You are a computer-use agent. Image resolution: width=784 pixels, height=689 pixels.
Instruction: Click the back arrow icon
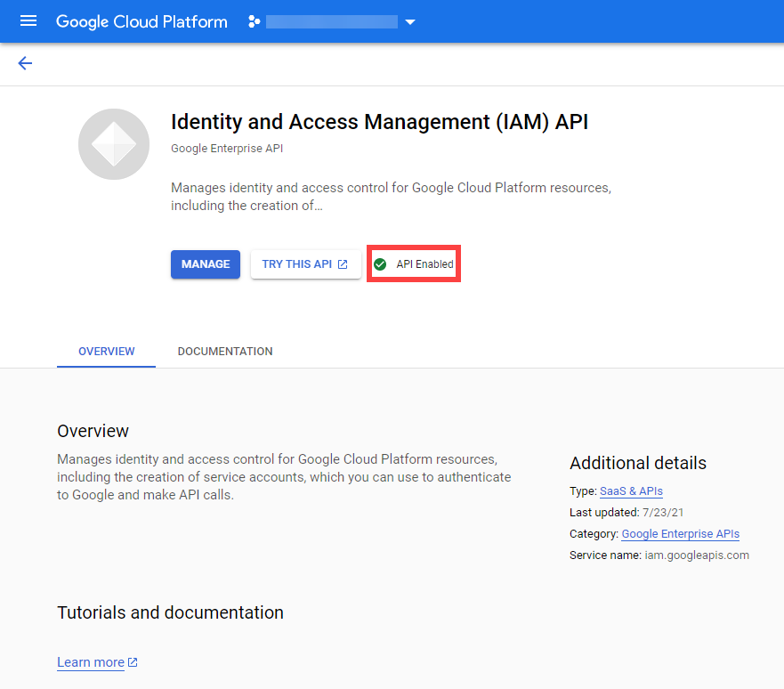[x=25, y=63]
